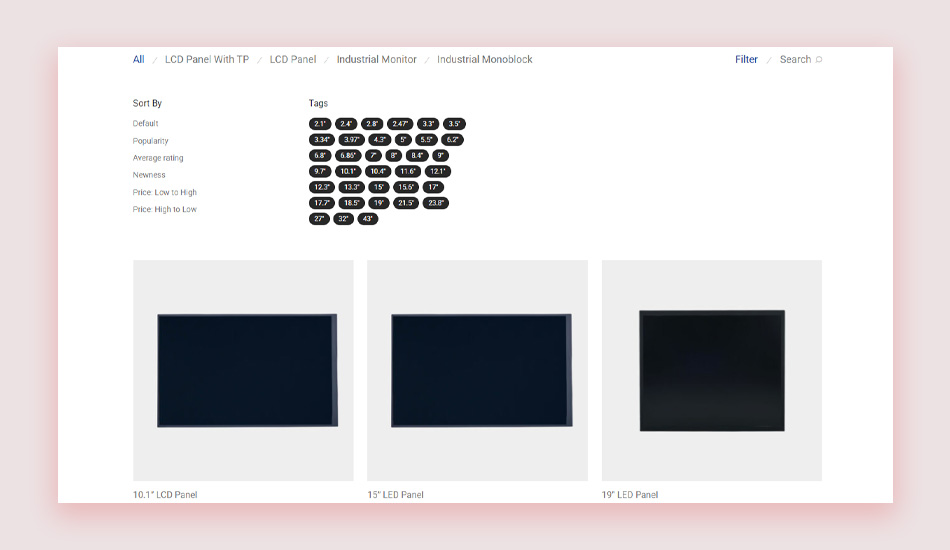950x550 pixels.
Task: Open the 10.1" LCD Panel product image
Action: click(x=243, y=370)
